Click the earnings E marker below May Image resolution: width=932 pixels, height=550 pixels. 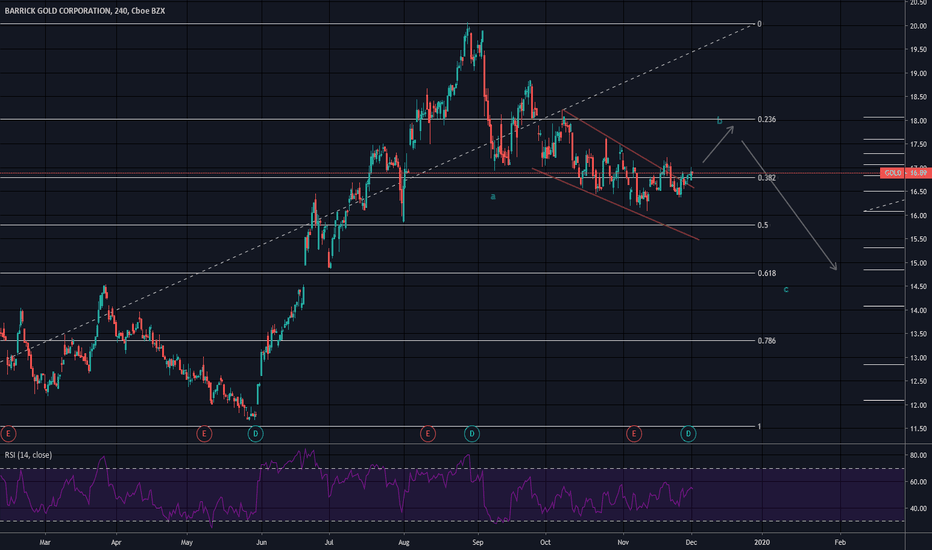tap(204, 433)
